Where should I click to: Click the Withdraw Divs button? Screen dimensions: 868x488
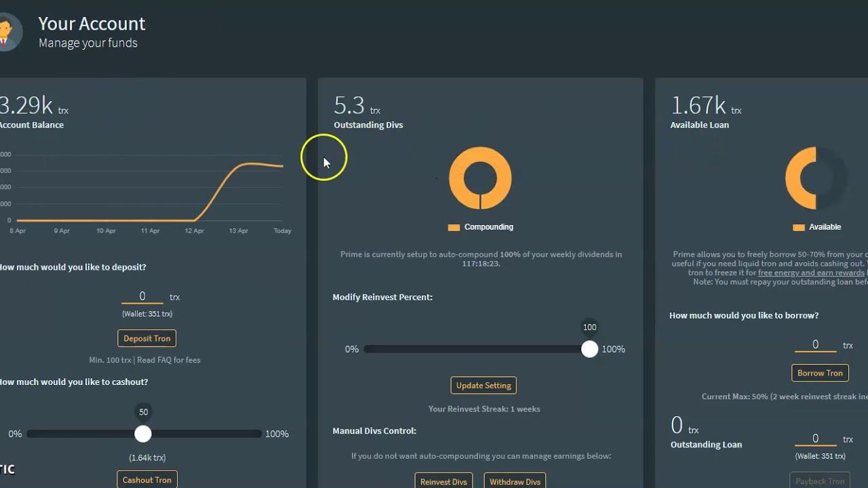click(515, 481)
